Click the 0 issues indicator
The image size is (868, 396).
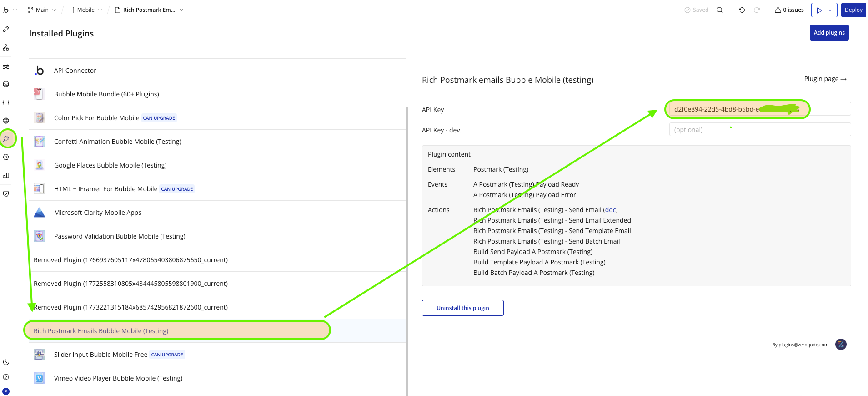[x=789, y=10]
